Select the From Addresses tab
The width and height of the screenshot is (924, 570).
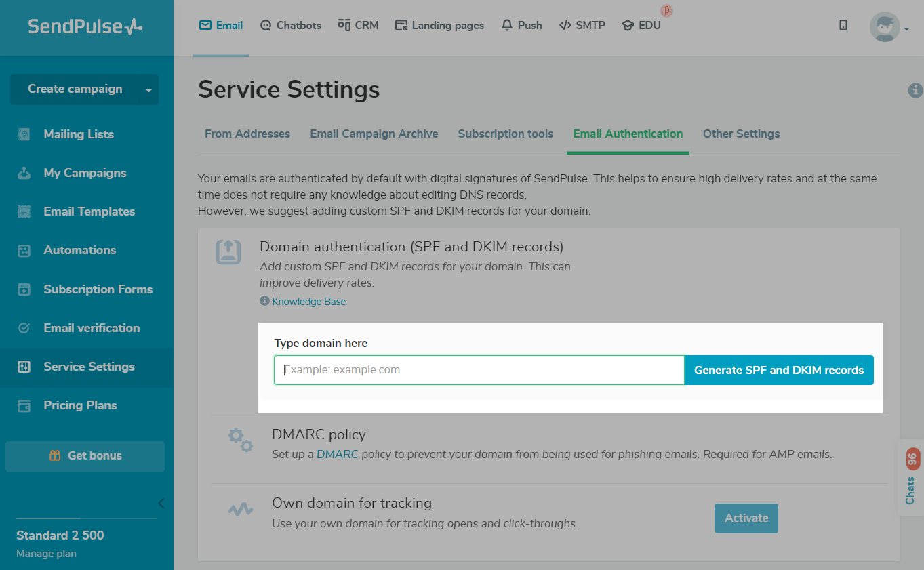[x=247, y=134]
